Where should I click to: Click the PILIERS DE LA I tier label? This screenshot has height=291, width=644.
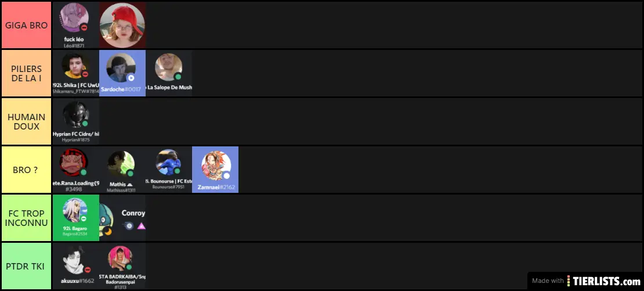click(26, 73)
